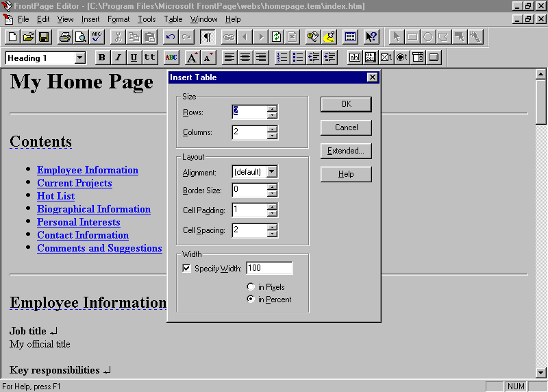Open a file with the Open folder icon

(x=28, y=37)
